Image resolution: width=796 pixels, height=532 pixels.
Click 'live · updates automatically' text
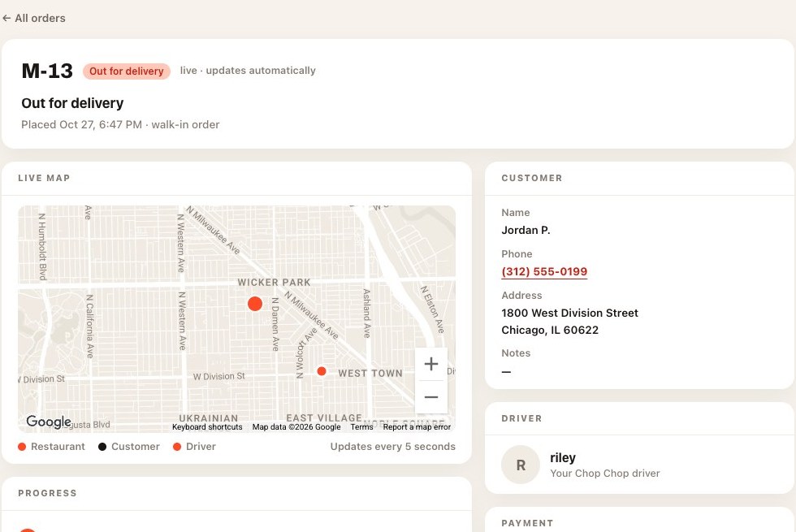248,71
